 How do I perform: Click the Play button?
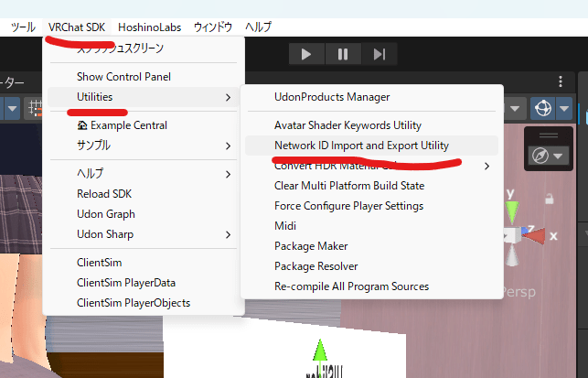point(306,54)
